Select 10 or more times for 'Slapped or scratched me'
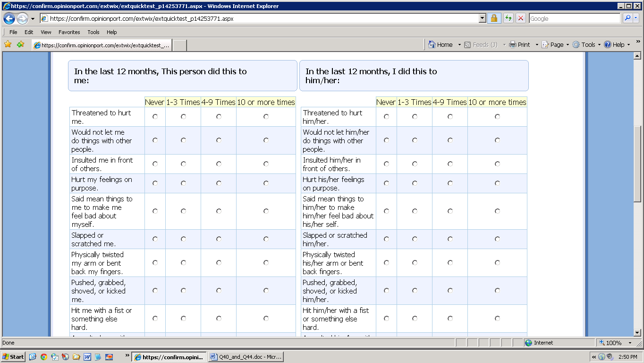Viewport: 644px width, 363px height. [266, 239]
